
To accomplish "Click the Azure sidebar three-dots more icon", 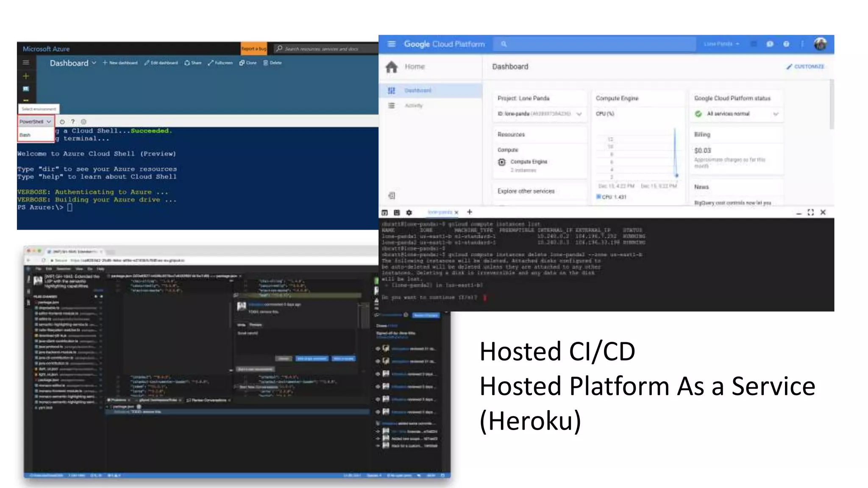I will [26, 100].
